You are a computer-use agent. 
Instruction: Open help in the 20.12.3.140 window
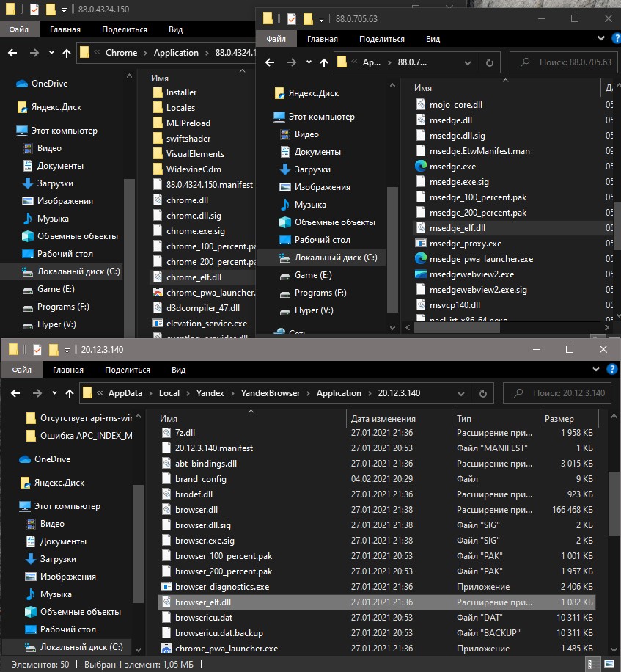[612, 369]
